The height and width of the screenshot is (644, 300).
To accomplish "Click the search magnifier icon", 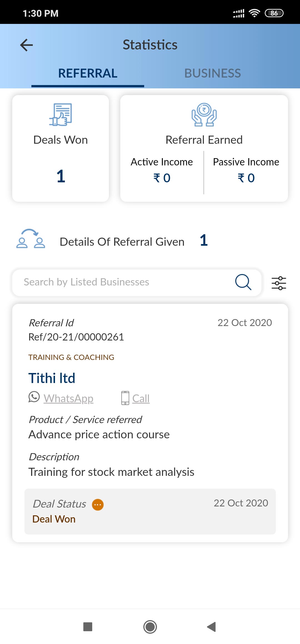I will point(243,282).
